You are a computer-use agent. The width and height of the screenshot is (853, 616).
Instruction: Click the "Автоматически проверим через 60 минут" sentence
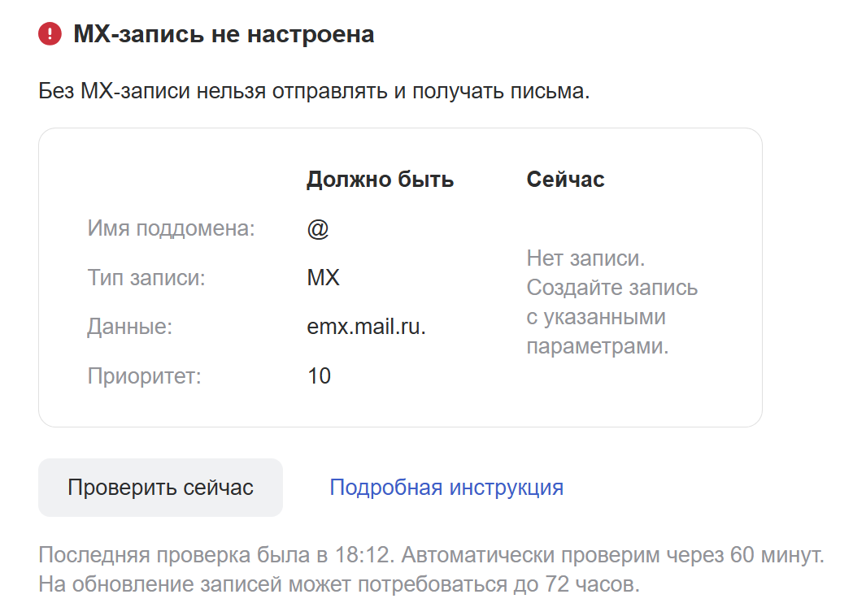[x=613, y=556]
